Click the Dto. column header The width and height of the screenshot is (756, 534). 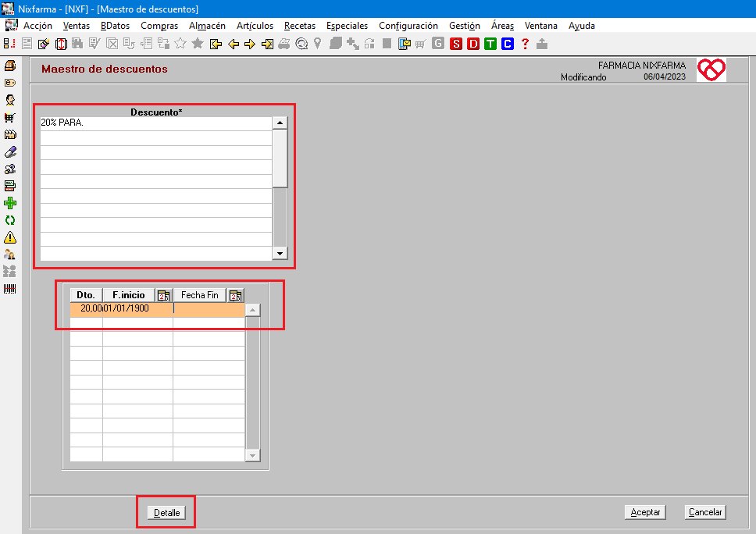(86, 295)
